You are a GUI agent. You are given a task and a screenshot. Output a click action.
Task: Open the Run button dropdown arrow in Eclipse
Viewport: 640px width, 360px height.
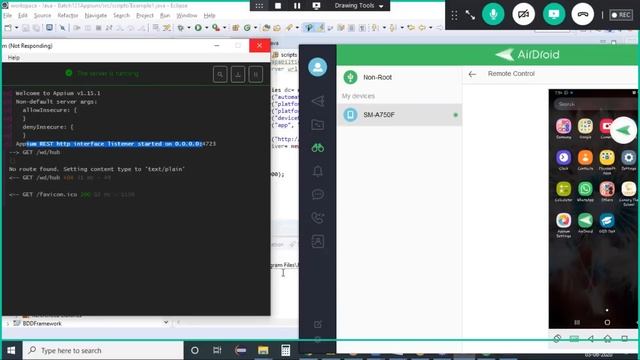pyautogui.click(x=206, y=28)
